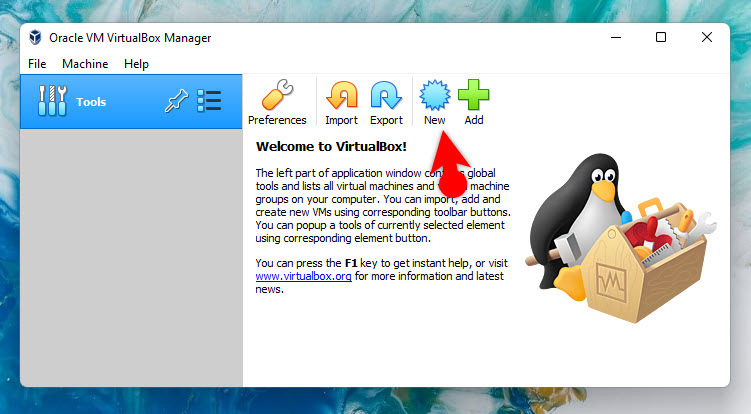
Task: Add an existing virtual machine
Action: pos(474,102)
